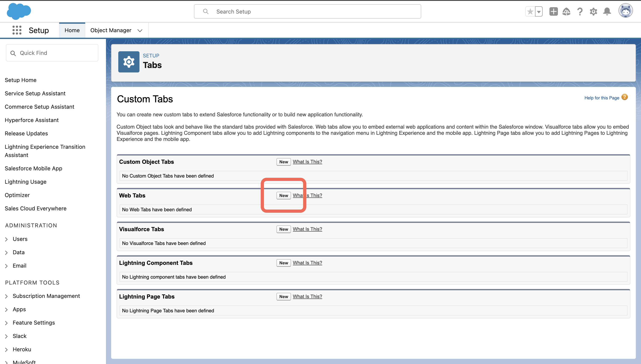Open Hyperforce Assistant
The image size is (641, 364).
pos(32,120)
